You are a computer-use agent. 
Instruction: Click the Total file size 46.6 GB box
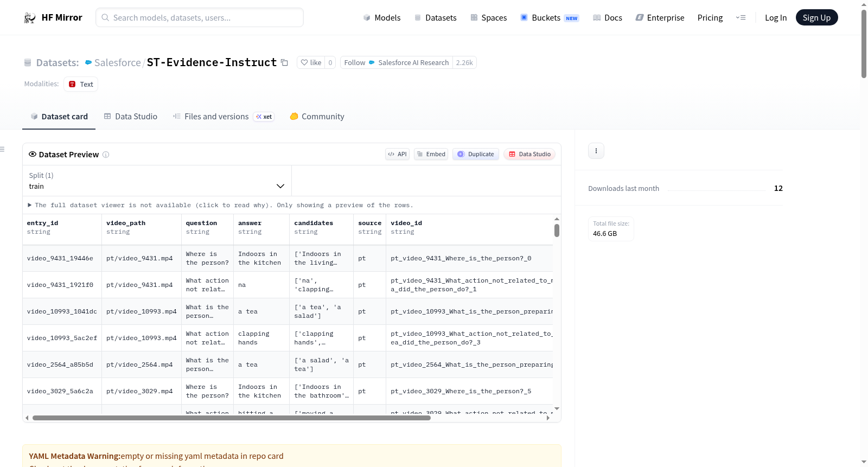[611, 229]
